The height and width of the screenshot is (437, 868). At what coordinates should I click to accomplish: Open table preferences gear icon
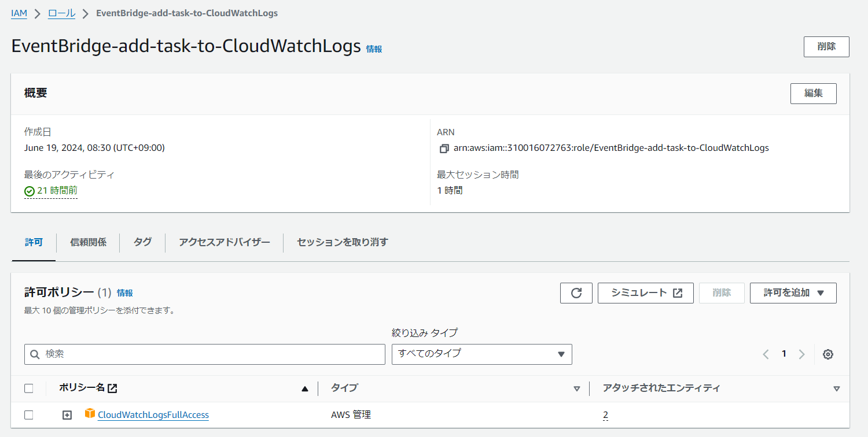(x=828, y=354)
